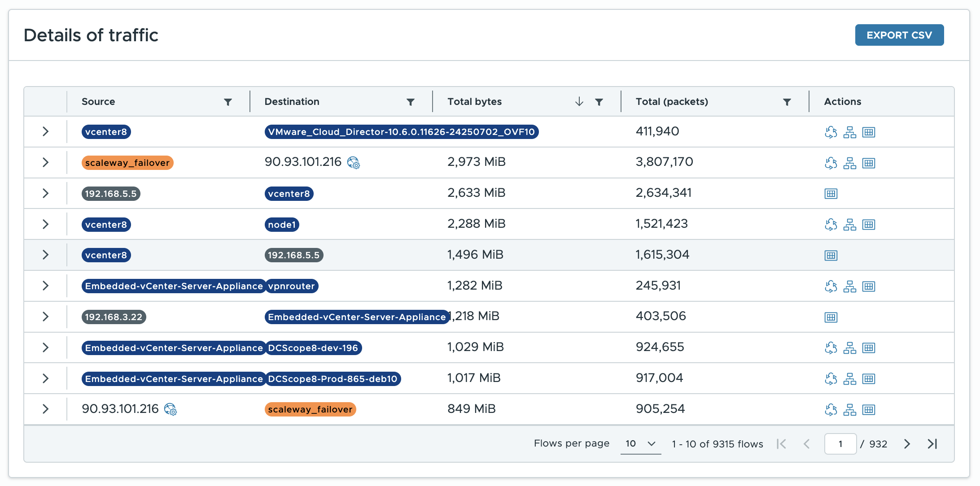Click the table action icon in 192.168.3.22 row

tap(831, 317)
